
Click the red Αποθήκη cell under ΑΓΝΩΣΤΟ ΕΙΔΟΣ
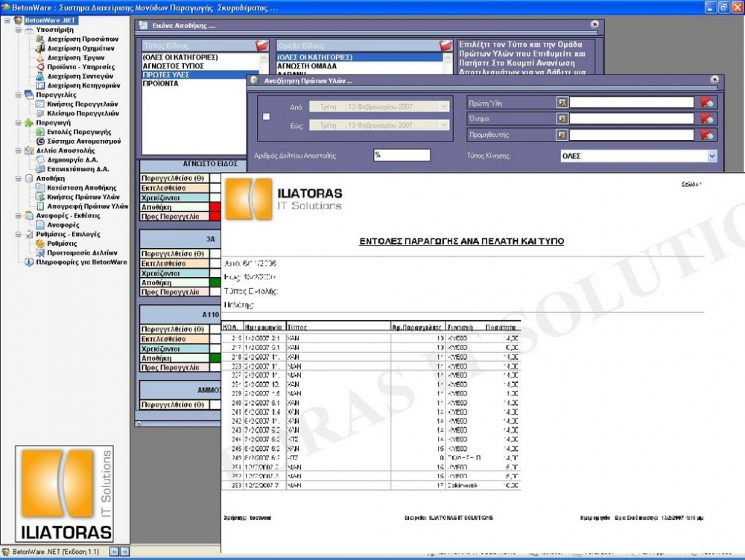pos(215,207)
